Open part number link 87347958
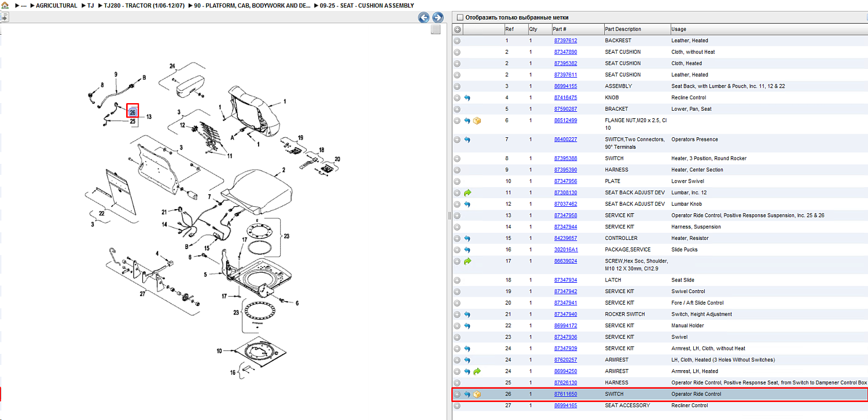This screenshot has height=420, width=868. point(565,216)
